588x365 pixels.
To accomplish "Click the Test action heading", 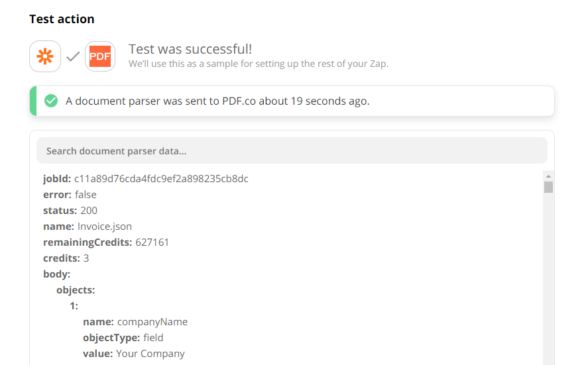I will point(62,19).
